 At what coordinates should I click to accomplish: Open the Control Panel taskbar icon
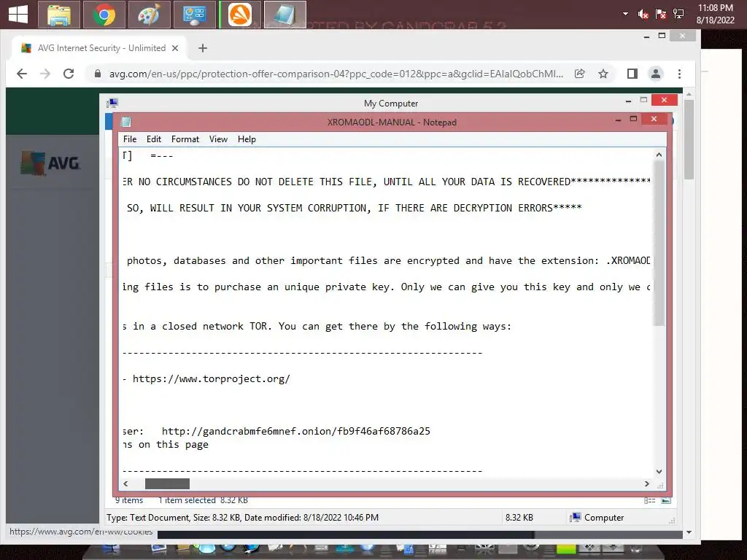click(x=194, y=15)
